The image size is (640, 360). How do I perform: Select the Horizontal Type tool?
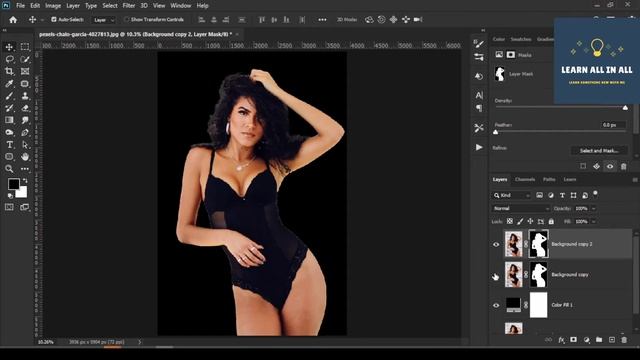tap(9, 144)
